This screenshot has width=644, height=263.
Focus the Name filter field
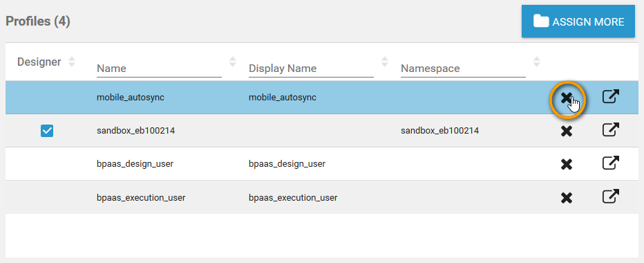[x=160, y=69]
